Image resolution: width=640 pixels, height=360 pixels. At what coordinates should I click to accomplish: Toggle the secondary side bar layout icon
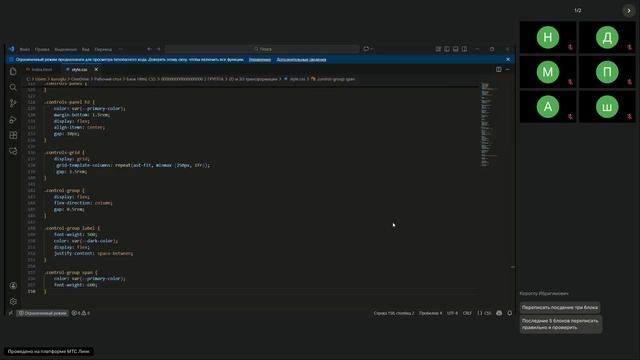pos(464,49)
